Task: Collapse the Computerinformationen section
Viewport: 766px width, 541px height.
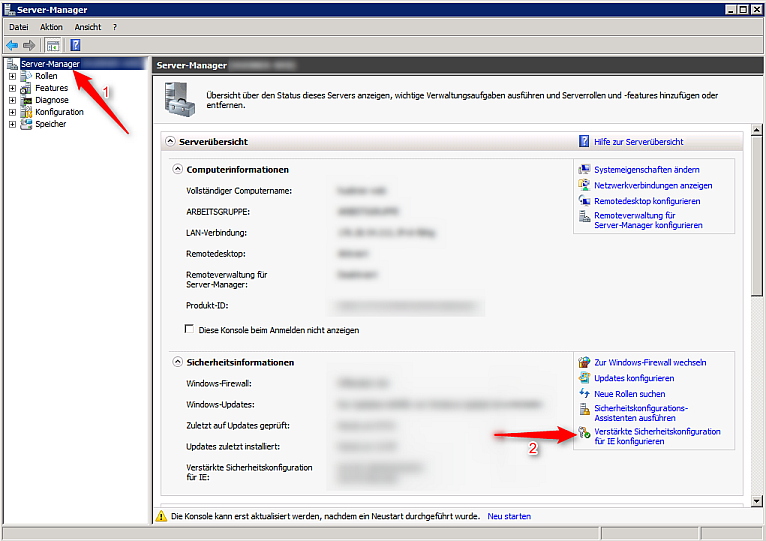Action: tap(178, 169)
